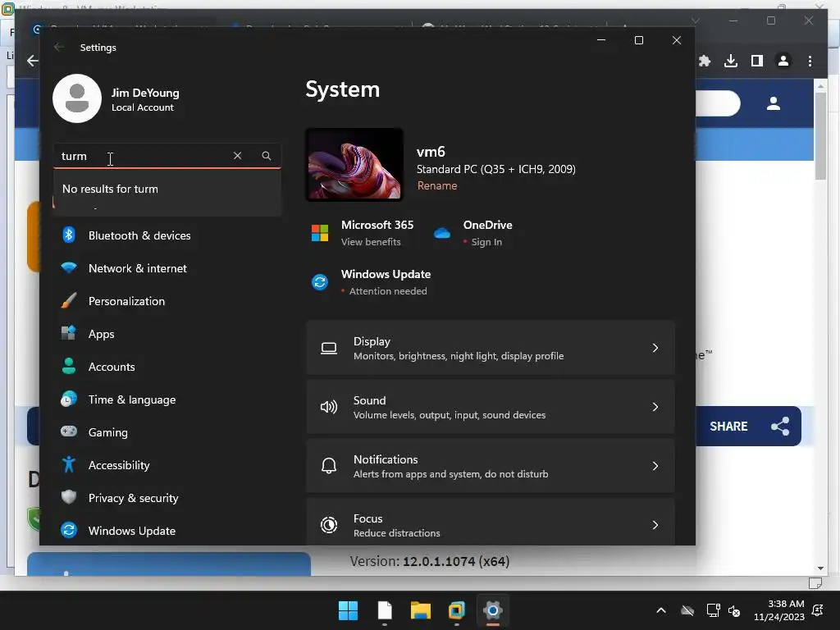The image size is (840, 630).
Task: Click the Bluetooth icon in the sidebar
Action: pyautogui.click(x=69, y=235)
